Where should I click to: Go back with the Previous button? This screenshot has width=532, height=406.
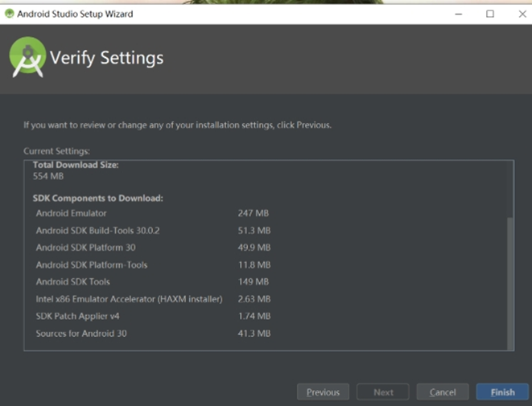coord(323,392)
